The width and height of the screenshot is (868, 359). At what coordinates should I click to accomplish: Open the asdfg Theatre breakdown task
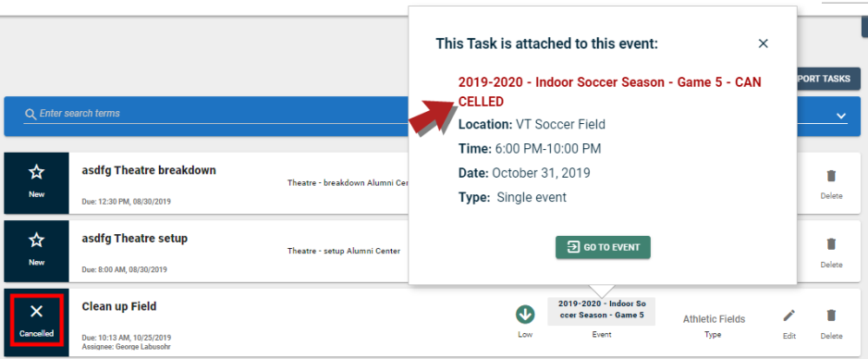coord(149,170)
